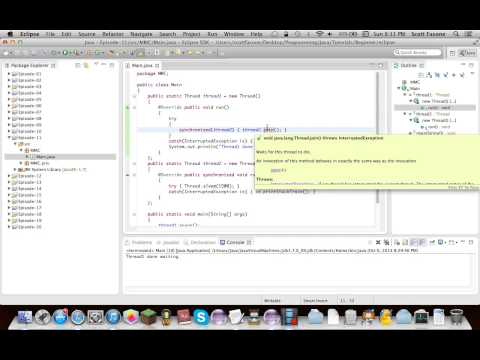Select the Episode-03 project
480x360 pixels.
27,87
